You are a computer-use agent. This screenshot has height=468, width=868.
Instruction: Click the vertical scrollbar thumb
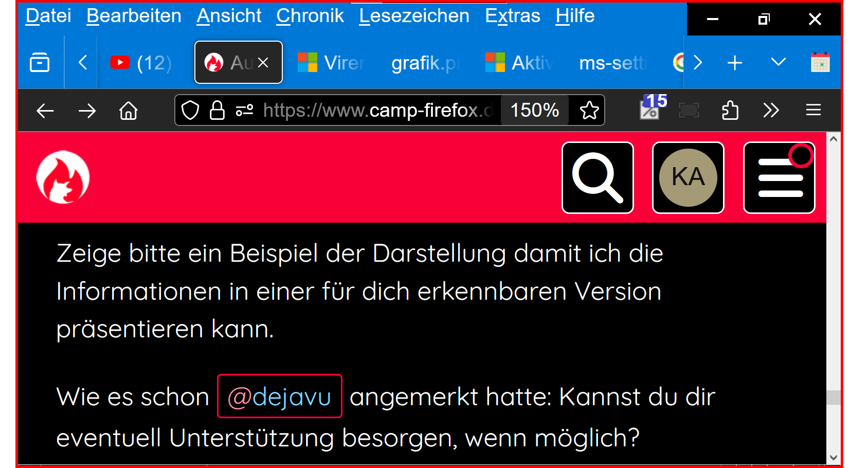click(x=834, y=398)
